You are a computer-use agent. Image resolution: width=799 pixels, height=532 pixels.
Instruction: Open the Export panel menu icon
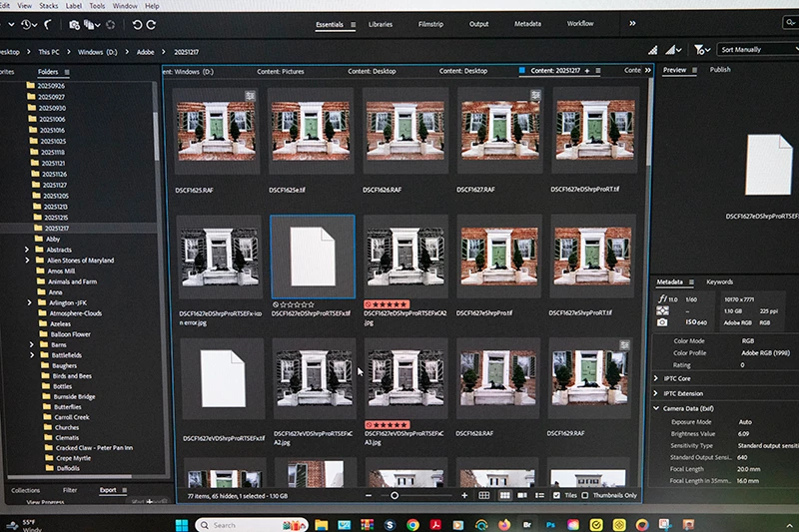point(124,490)
